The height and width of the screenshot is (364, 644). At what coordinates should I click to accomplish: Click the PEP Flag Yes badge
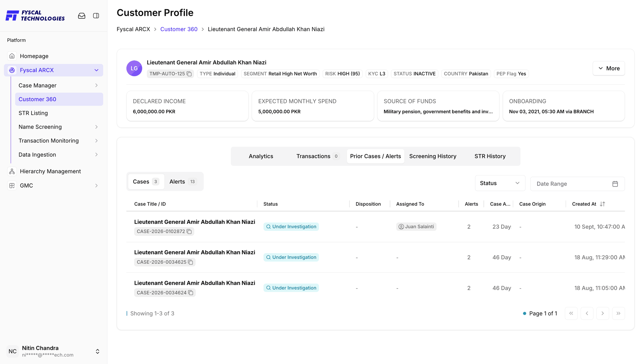point(511,74)
